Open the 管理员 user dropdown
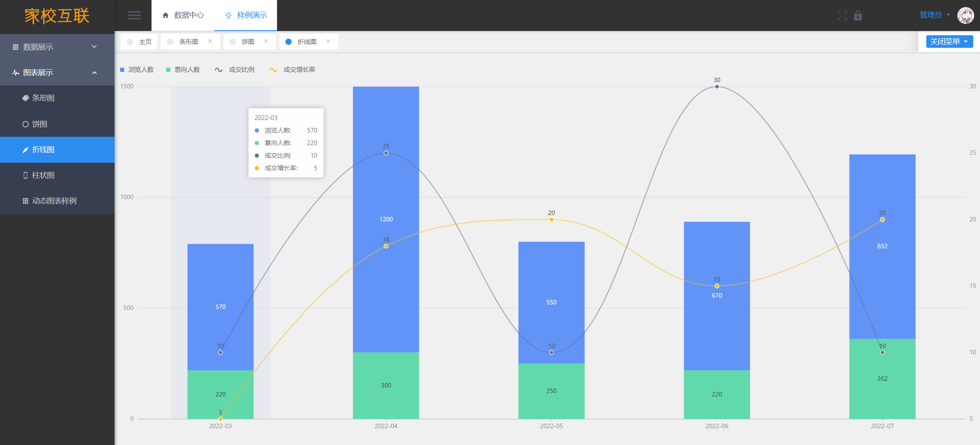Image resolution: width=980 pixels, height=445 pixels. [935, 15]
